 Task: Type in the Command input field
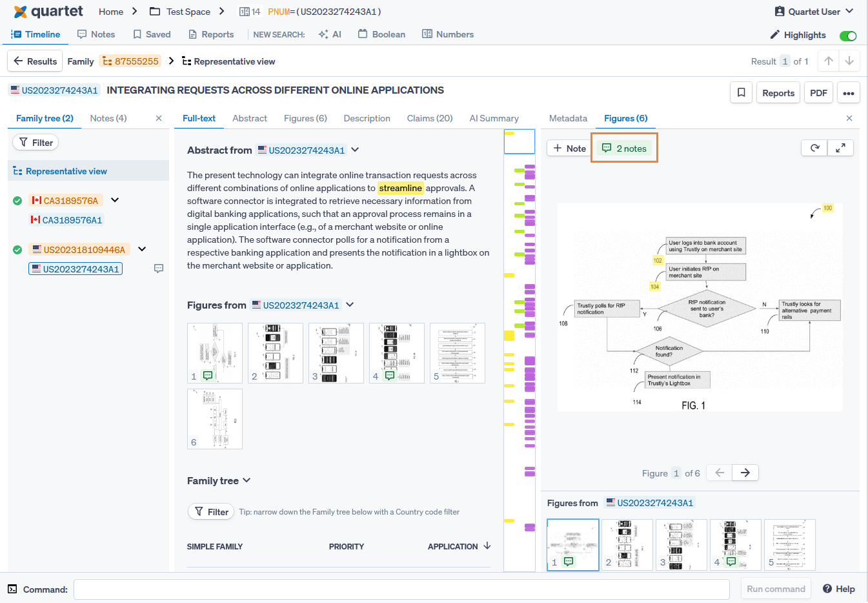(x=401, y=589)
